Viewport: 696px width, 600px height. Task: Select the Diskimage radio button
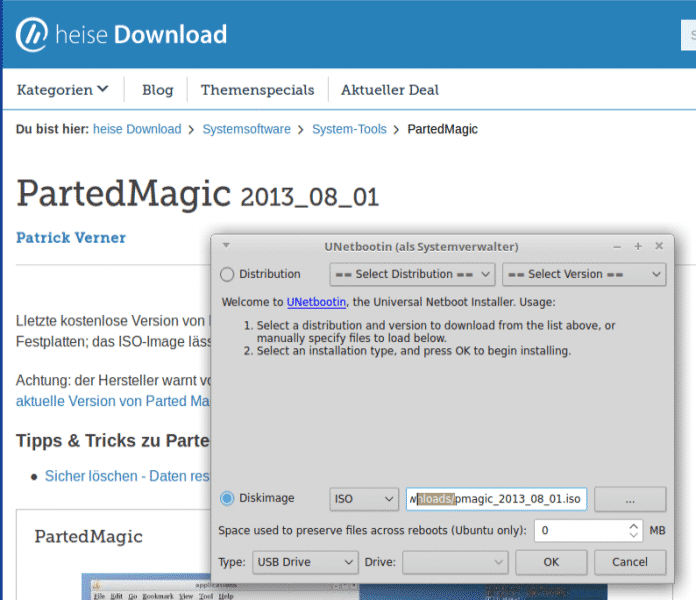[x=228, y=498]
